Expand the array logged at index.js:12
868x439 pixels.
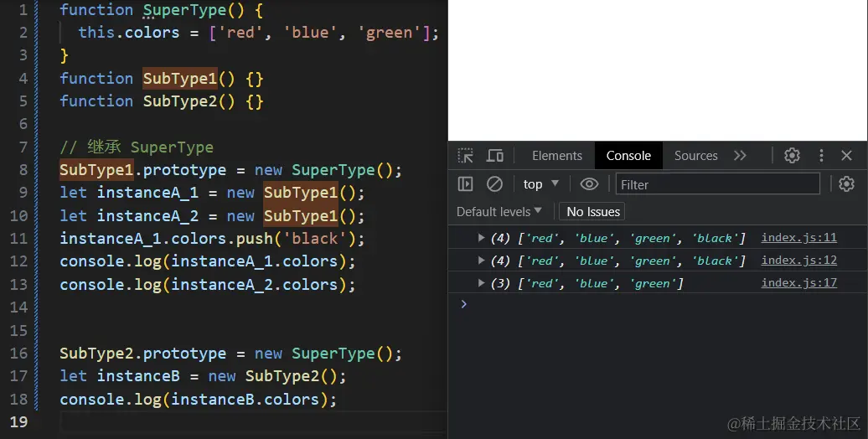(x=481, y=261)
